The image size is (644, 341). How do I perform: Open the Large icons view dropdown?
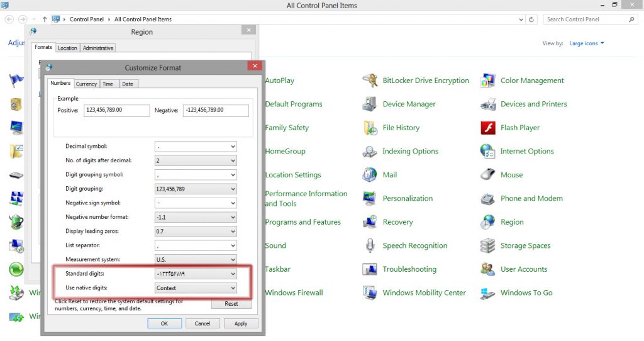point(586,43)
